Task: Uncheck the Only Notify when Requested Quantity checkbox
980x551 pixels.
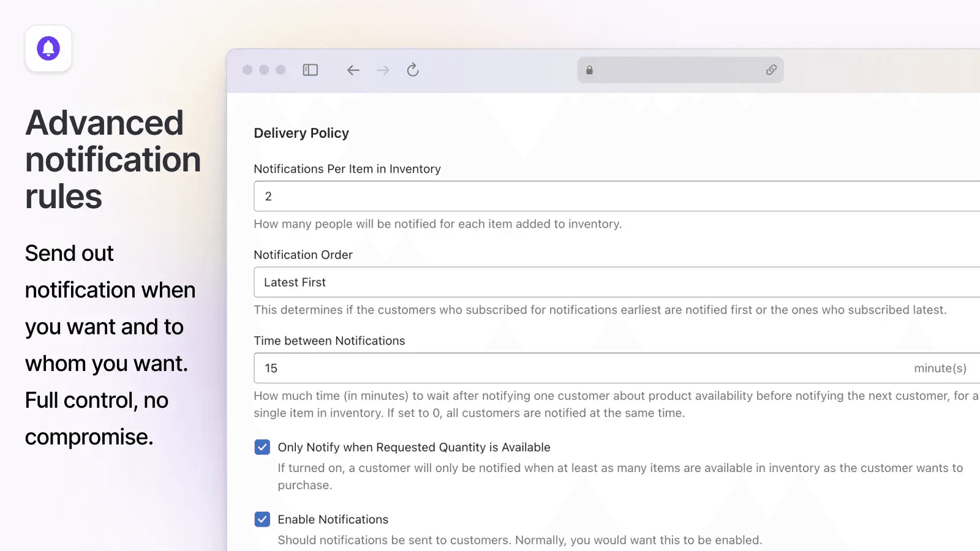Action: (262, 448)
